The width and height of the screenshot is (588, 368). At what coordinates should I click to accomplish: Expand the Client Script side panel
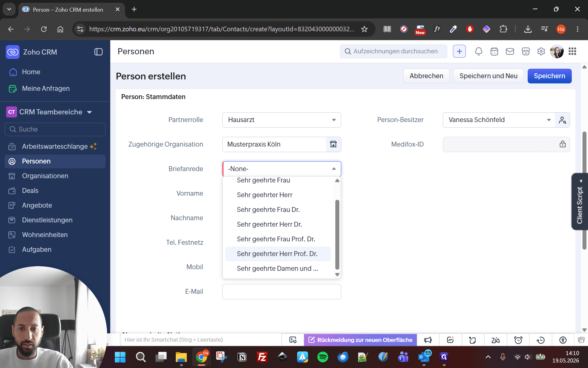[579, 201]
